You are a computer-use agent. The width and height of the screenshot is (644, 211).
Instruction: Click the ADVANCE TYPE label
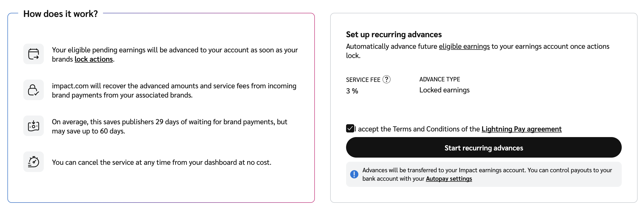(x=440, y=79)
